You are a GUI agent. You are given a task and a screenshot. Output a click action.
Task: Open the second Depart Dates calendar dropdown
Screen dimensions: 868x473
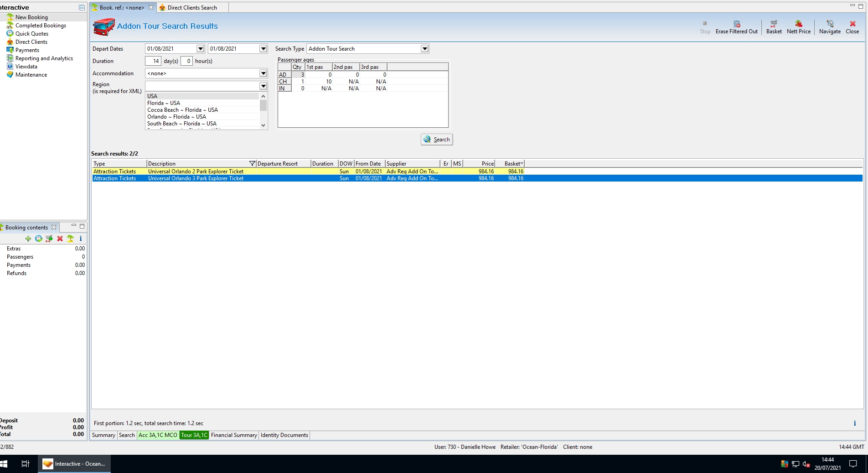tap(263, 49)
